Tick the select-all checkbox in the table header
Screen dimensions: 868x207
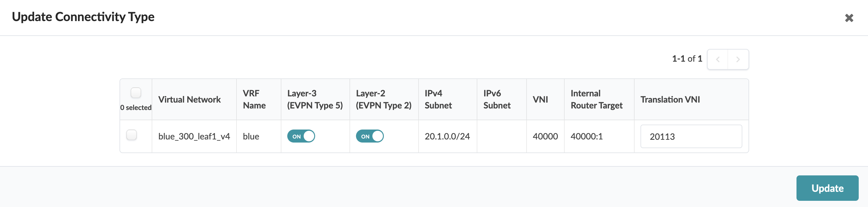[136, 92]
